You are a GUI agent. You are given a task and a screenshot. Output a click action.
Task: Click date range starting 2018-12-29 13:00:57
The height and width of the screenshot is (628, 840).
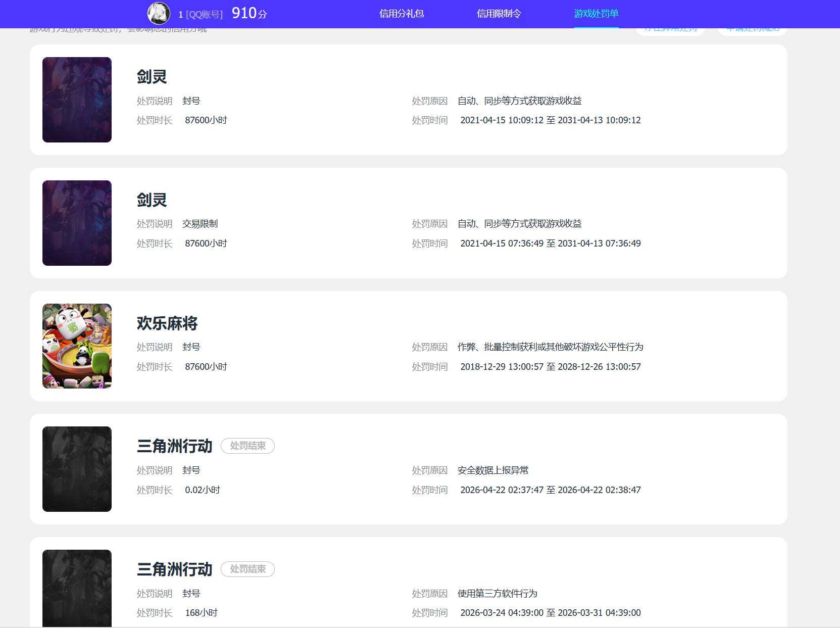551,367
